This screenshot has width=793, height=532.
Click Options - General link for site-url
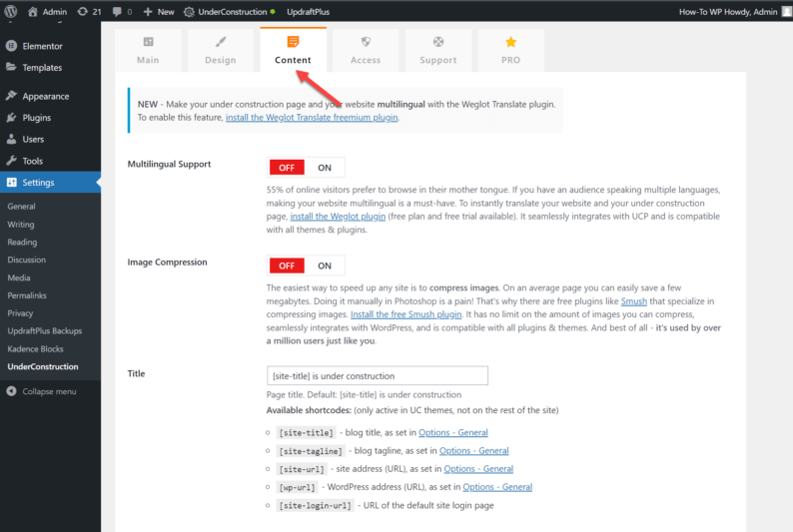(478, 469)
